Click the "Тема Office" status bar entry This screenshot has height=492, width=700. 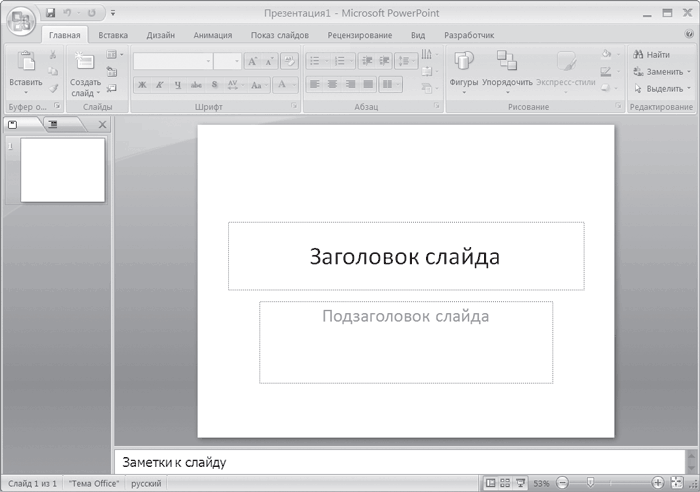(94, 483)
